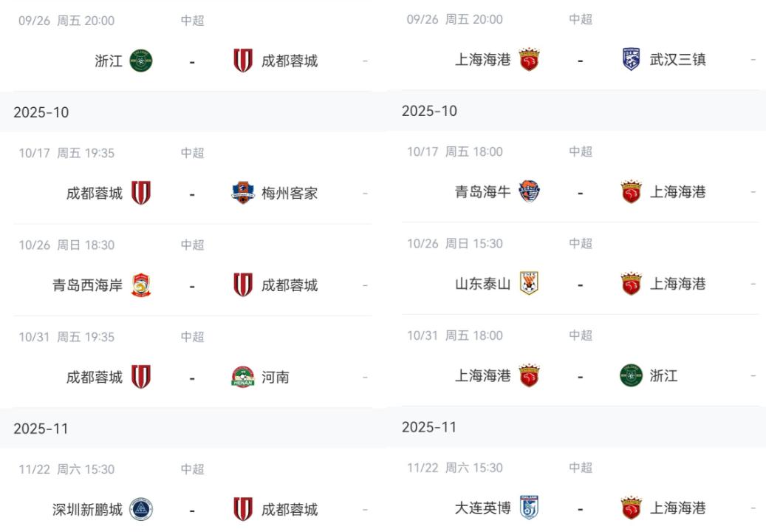Click the 山东泰山 club crest
The width and height of the screenshot is (766, 532).
pyautogui.click(x=529, y=284)
